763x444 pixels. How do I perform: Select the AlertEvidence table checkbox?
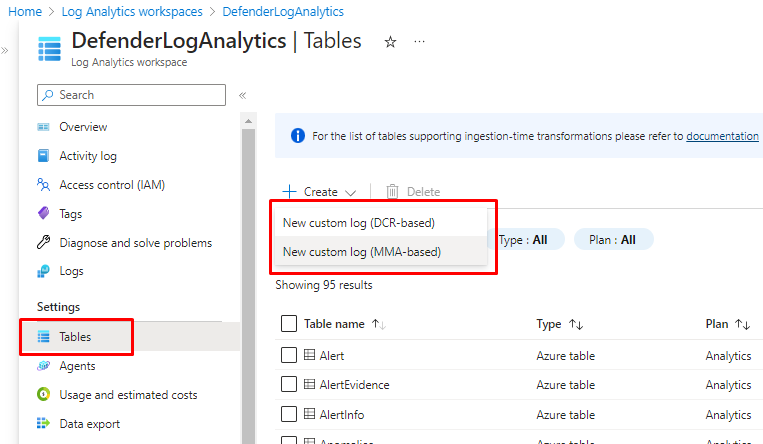tap(289, 385)
